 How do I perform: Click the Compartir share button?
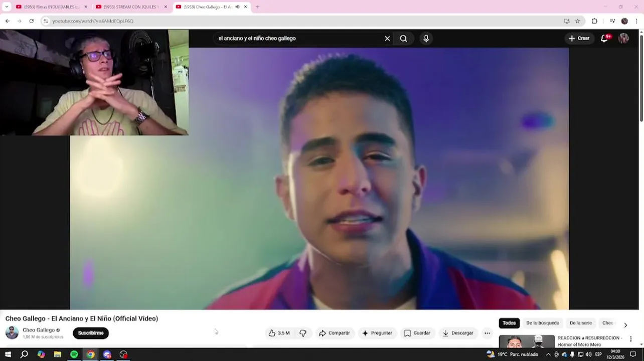click(x=334, y=333)
